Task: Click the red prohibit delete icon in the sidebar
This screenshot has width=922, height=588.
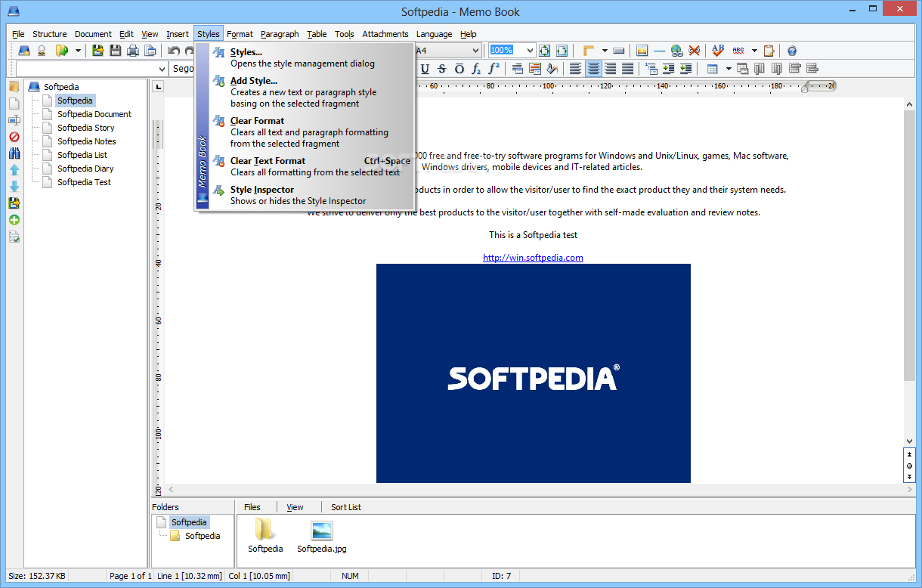Action: (x=14, y=137)
